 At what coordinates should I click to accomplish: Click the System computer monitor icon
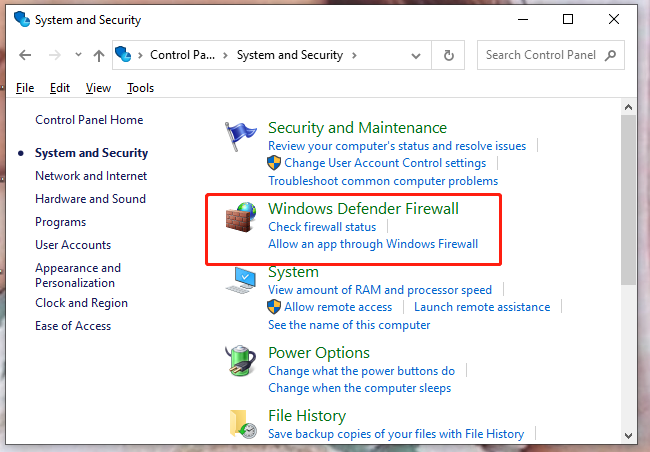click(241, 281)
